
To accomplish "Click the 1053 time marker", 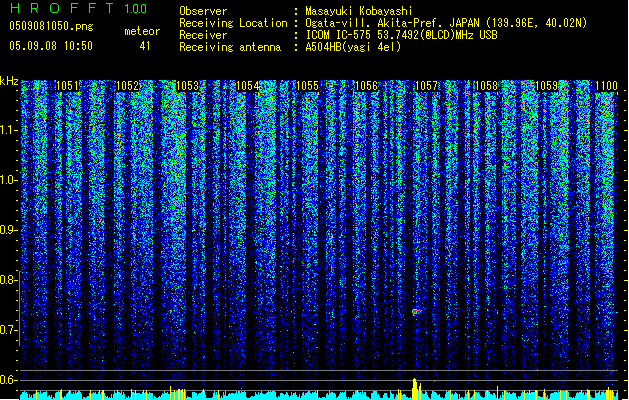I will pyautogui.click(x=187, y=86).
